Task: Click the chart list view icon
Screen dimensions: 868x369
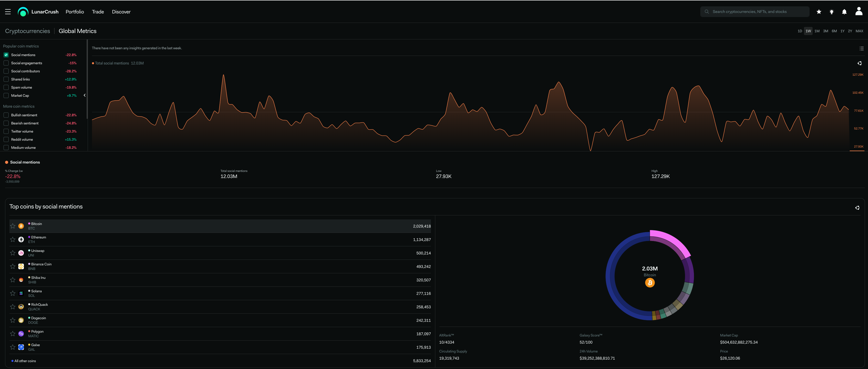Action: click(861, 49)
